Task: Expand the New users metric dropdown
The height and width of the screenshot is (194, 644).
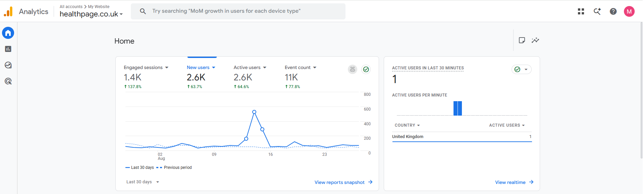Action: coord(214,68)
